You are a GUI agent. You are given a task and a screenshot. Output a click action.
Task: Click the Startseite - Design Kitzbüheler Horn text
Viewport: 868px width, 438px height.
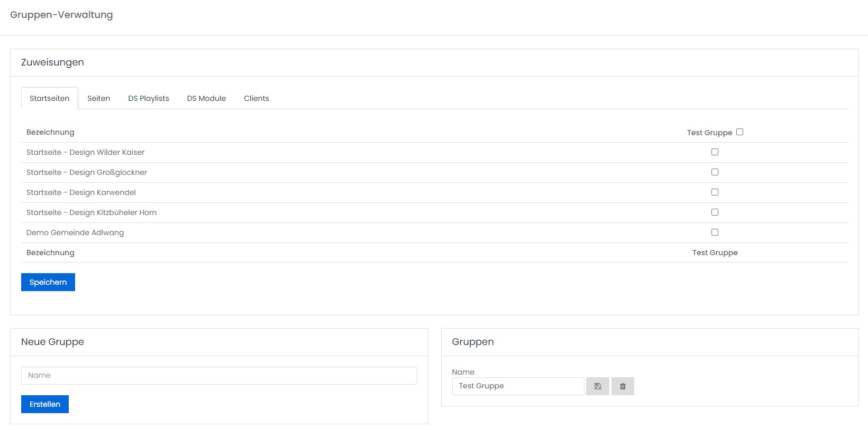tap(92, 212)
